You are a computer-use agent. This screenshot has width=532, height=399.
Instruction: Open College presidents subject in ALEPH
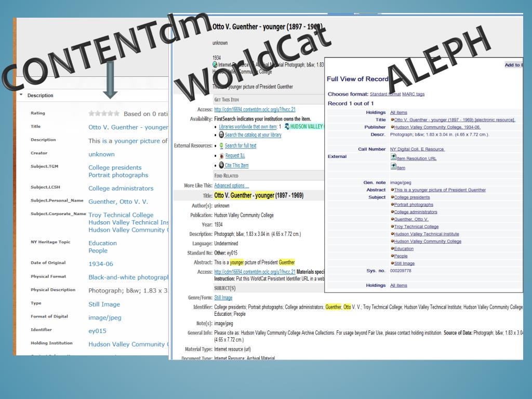[x=412, y=197]
